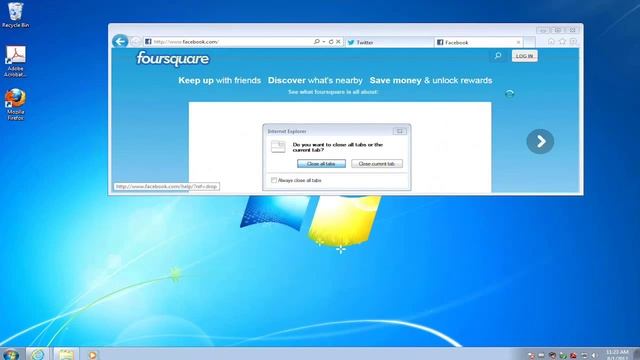Screen dimensions: 640x360
Task: Close the Internet Explorer dialog box
Action: click(x=400, y=131)
